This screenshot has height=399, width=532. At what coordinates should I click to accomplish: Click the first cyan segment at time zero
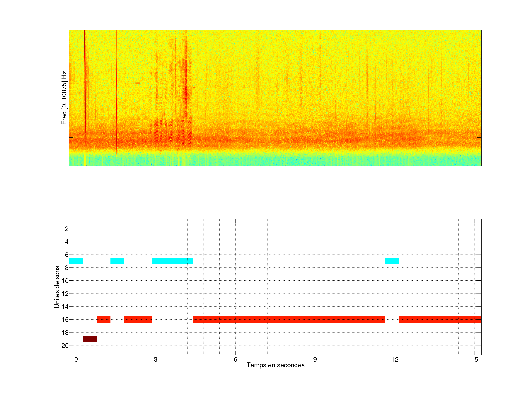point(76,261)
